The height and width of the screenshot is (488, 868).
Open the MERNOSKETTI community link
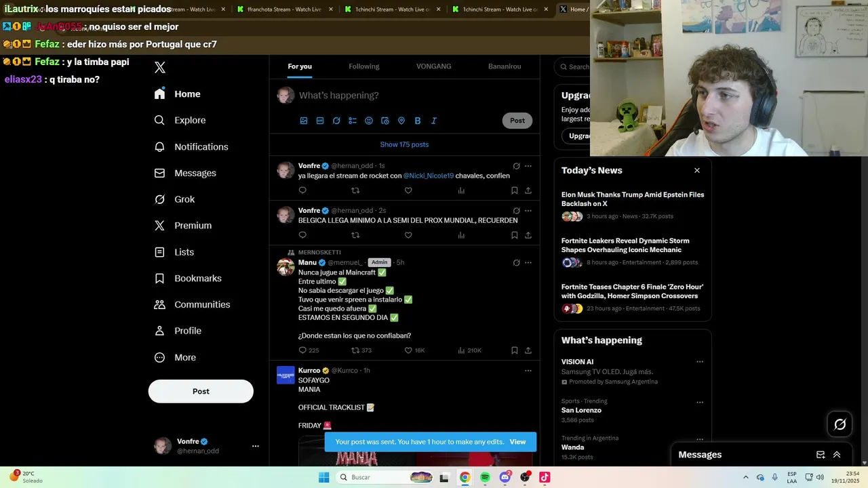319,252
